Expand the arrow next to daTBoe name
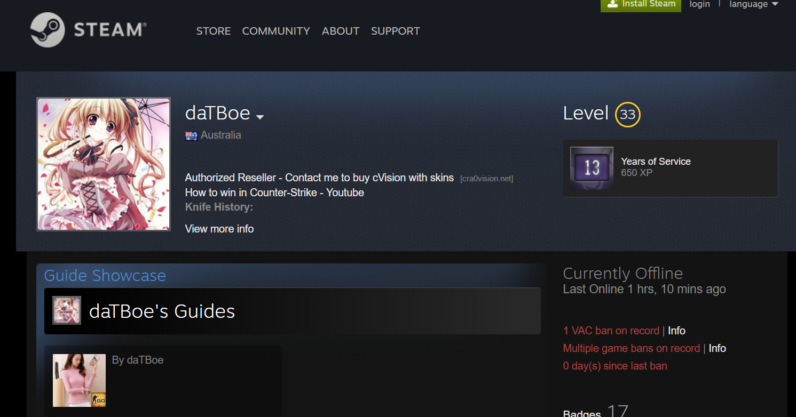796x417 pixels. pyautogui.click(x=260, y=116)
